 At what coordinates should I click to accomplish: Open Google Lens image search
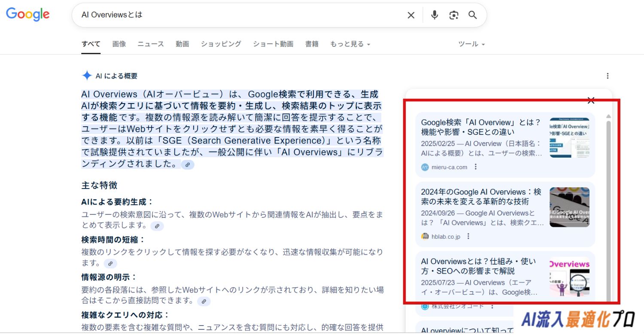(454, 15)
